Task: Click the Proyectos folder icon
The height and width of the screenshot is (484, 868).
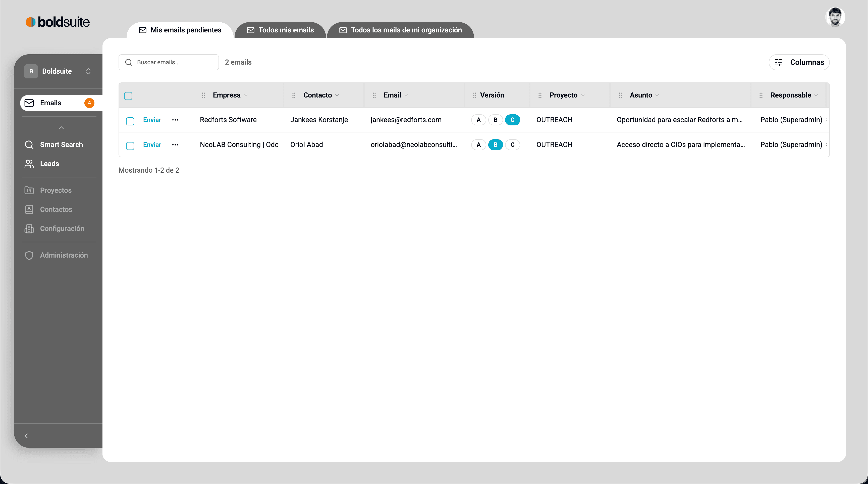Action: 29,190
